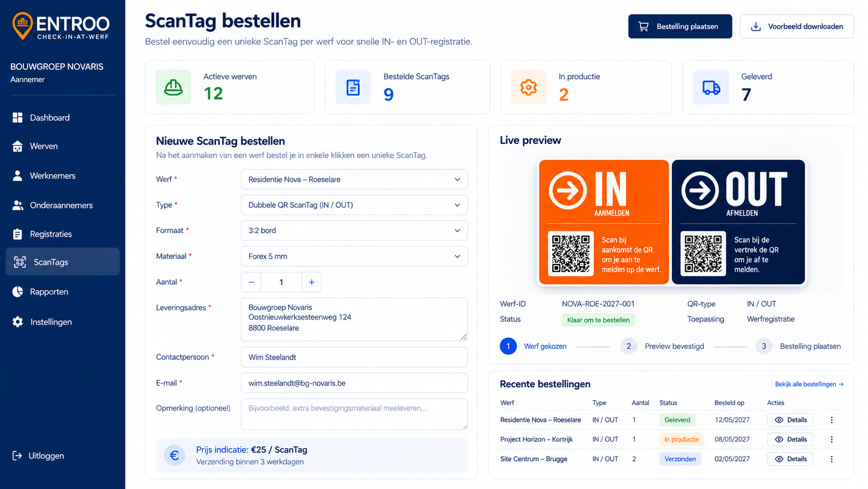Viewport: 868px width, 489px height.
Task: Increase Aantal with the plus button
Action: [311, 282]
